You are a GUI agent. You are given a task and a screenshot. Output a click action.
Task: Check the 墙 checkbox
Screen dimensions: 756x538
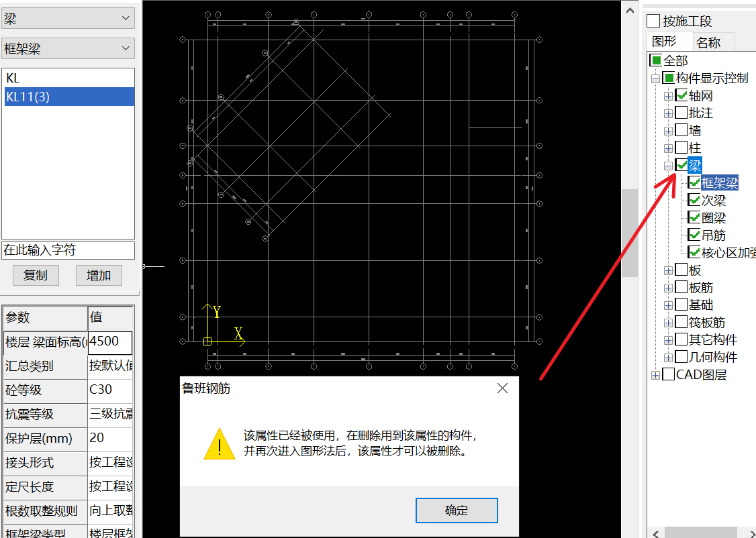click(x=681, y=130)
